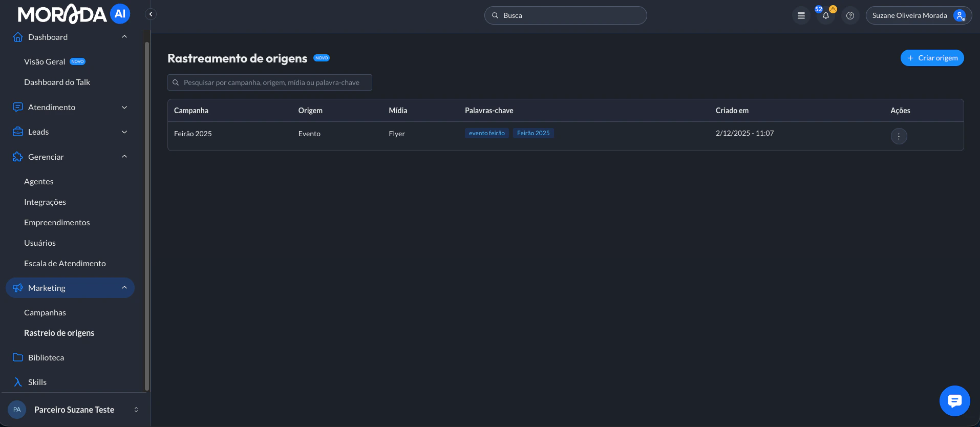Expand the Leads section chevron
Screen dimensions: 980x427
coord(124,132)
